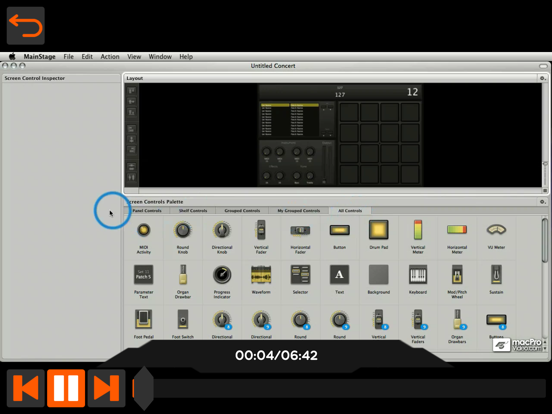Open the Help menu
The height and width of the screenshot is (414, 552).
[x=186, y=56]
